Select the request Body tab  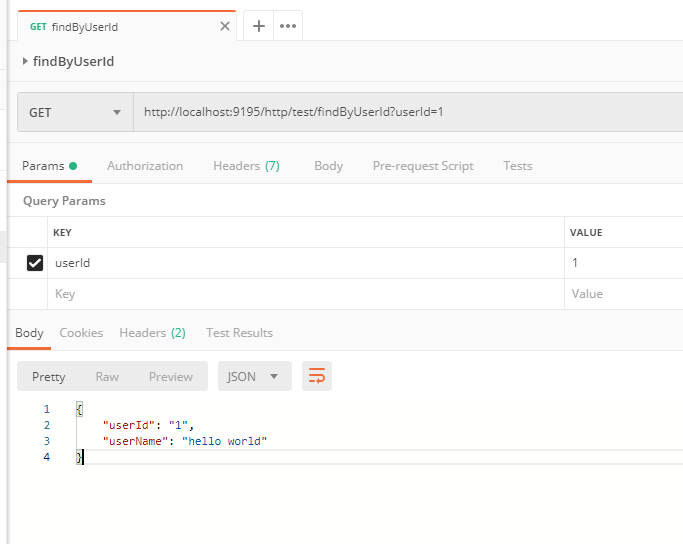328,166
